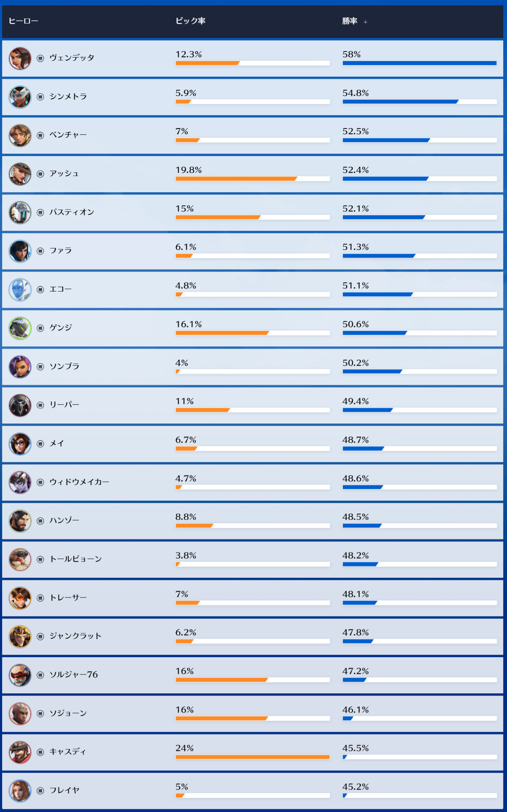Open the ソルジャー76 hero name link
Screen dimensions: 507x812
coord(73,675)
